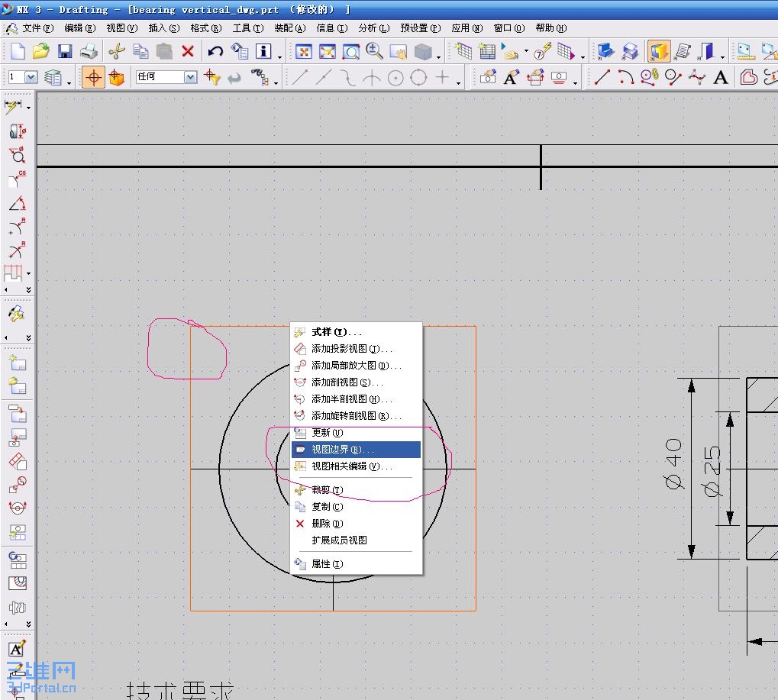Click the Undo arrow icon
The image size is (778, 700).
click(215, 52)
